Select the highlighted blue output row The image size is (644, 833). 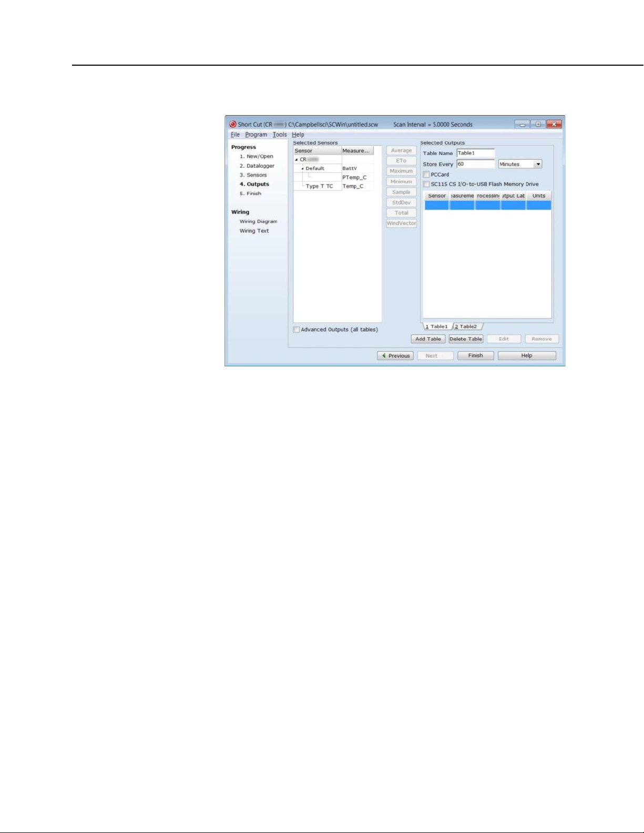point(488,205)
